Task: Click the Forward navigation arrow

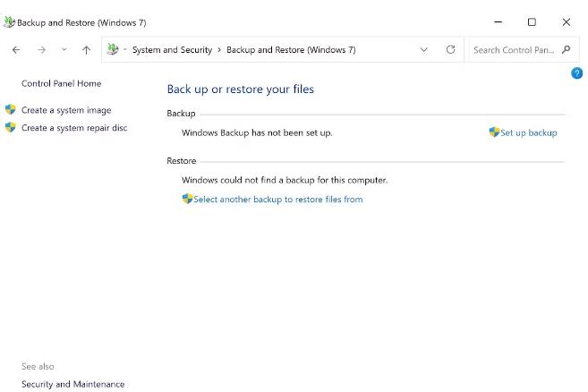Action: tap(41, 50)
